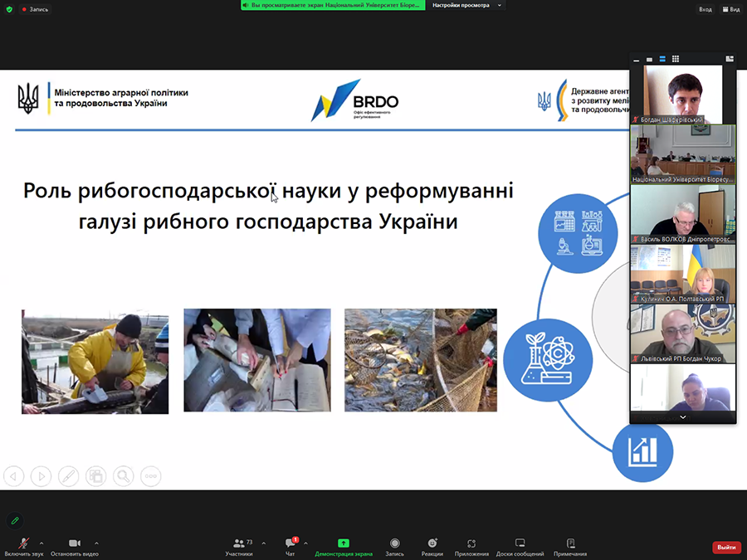Click the red Выйти leave button
Screen dimensions: 747x560
(x=726, y=548)
